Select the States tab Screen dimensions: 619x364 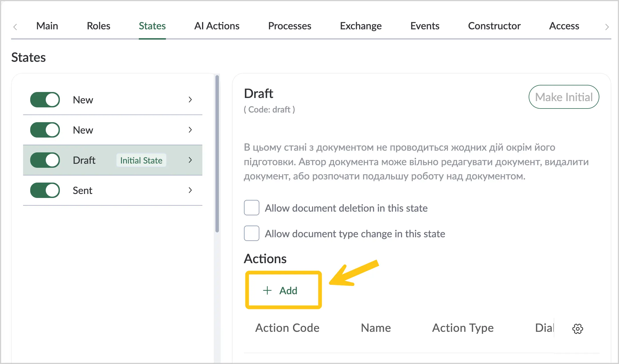pos(152,26)
